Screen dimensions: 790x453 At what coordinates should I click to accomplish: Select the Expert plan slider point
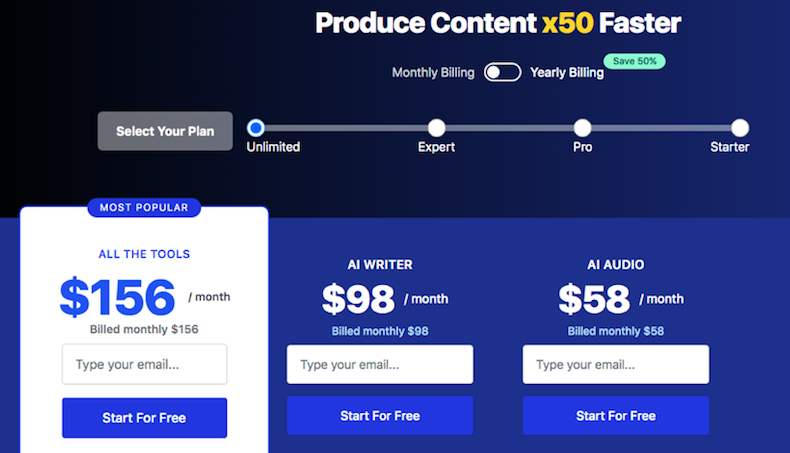(x=436, y=128)
